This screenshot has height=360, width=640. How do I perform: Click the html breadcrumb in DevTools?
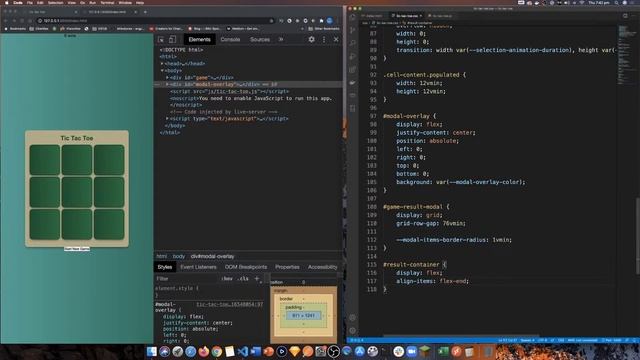[x=162, y=256]
